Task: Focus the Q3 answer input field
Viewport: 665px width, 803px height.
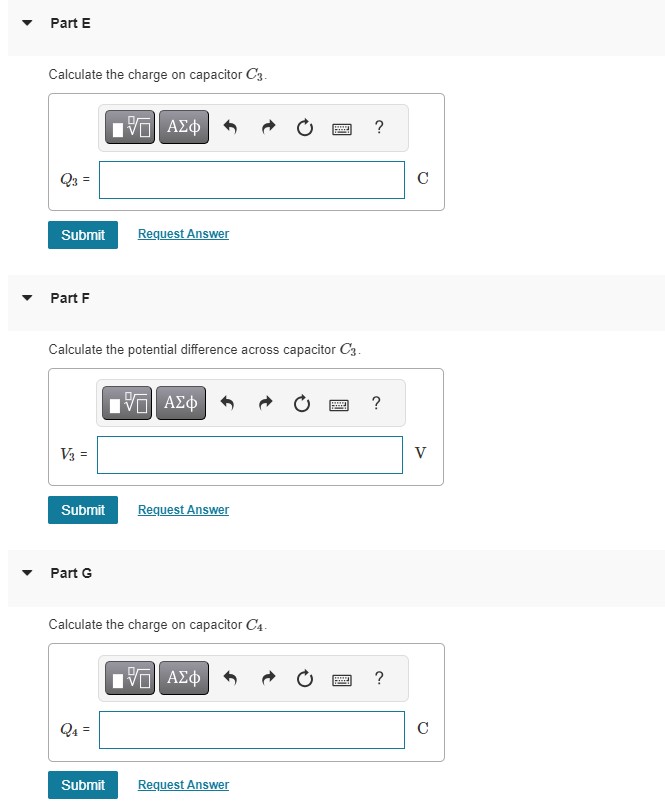Action: point(252,180)
